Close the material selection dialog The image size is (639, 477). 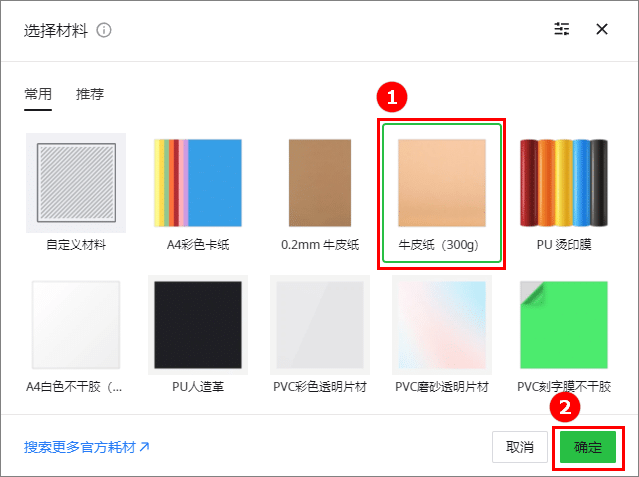point(602,29)
